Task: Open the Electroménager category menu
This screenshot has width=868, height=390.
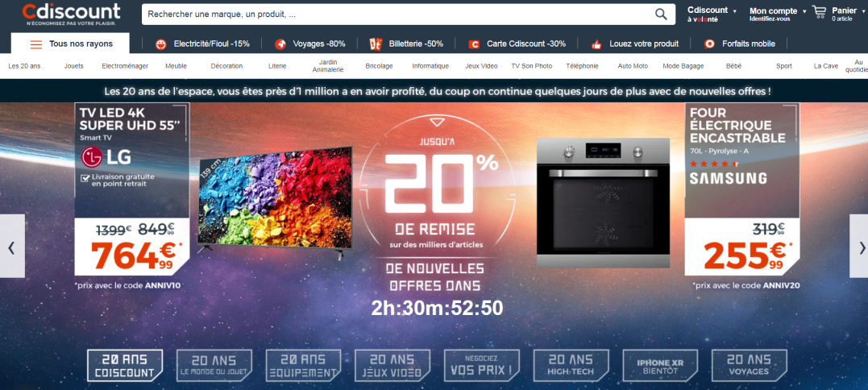Action: click(x=125, y=66)
